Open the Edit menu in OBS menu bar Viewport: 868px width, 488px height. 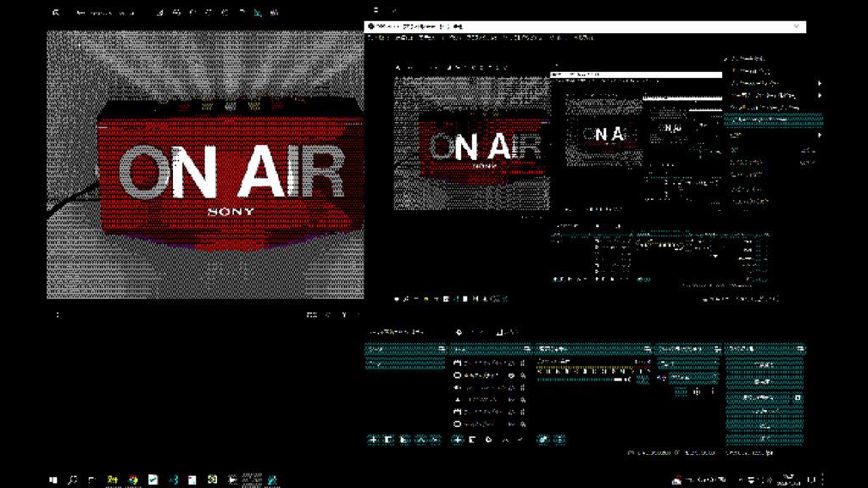pos(403,37)
